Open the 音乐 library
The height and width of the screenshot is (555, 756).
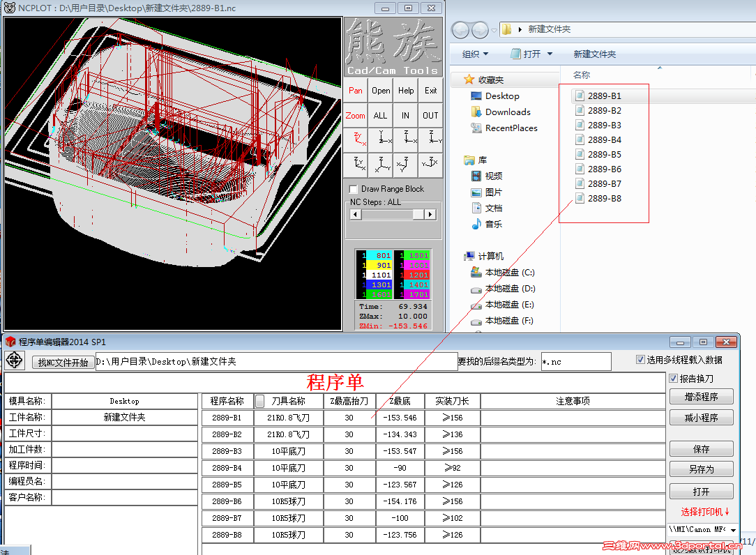pyautogui.click(x=493, y=224)
